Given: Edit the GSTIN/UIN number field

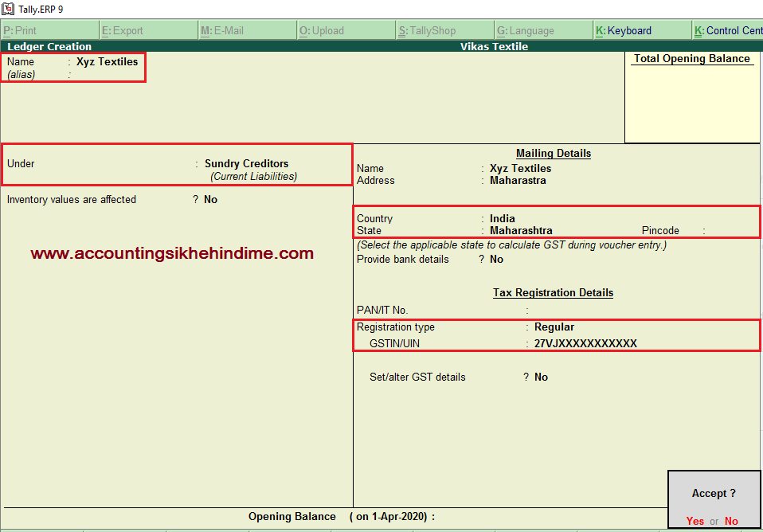Looking at the screenshot, I should tap(585, 343).
